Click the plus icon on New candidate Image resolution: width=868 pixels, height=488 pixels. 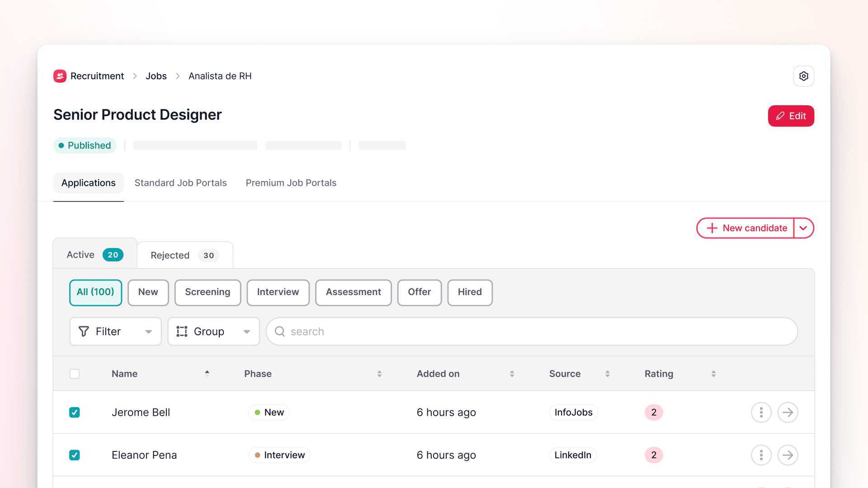point(712,228)
